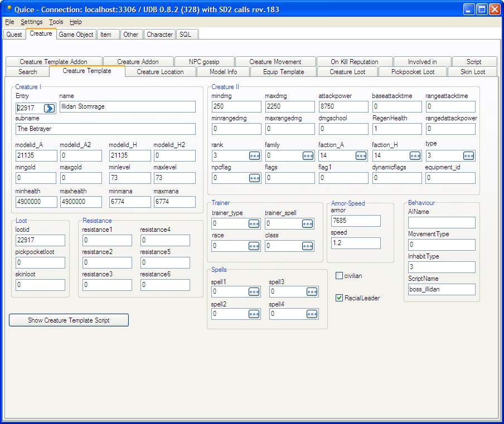Screen dimensions: 504x424
Task: Open the Tools menu
Action: pos(56,22)
